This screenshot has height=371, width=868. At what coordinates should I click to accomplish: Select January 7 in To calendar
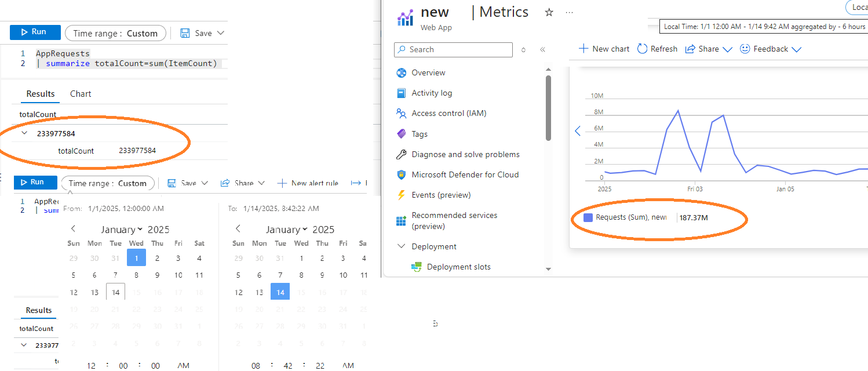(x=280, y=275)
